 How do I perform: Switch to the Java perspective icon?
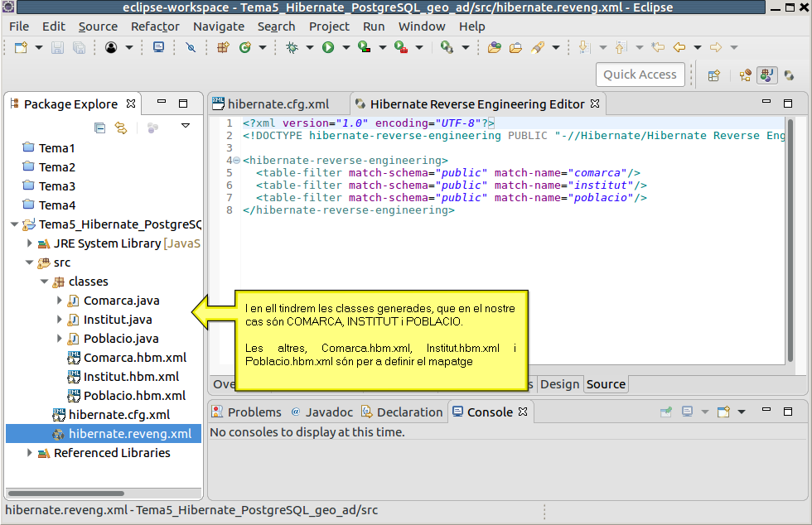point(767,75)
